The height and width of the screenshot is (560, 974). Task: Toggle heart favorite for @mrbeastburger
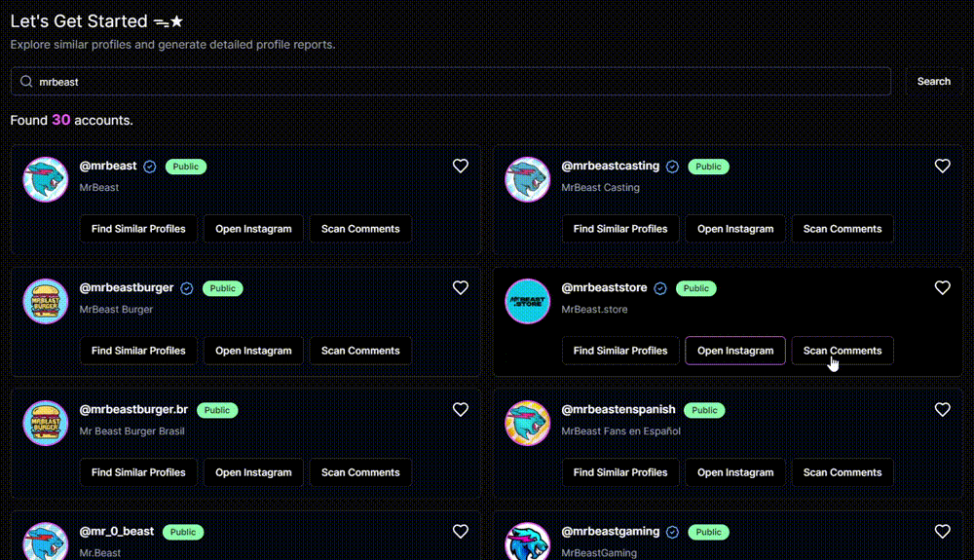coord(461,287)
